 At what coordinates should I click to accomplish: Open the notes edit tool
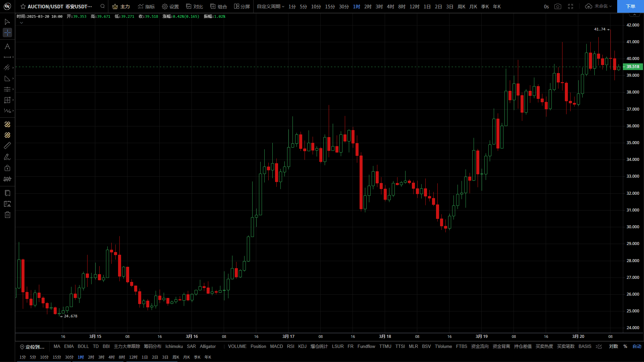point(7,204)
